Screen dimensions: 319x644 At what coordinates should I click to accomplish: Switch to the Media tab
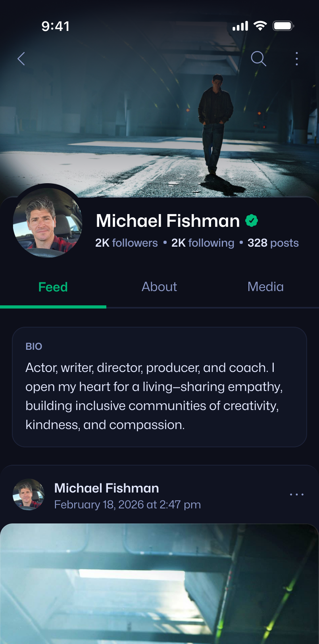click(x=265, y=287)
